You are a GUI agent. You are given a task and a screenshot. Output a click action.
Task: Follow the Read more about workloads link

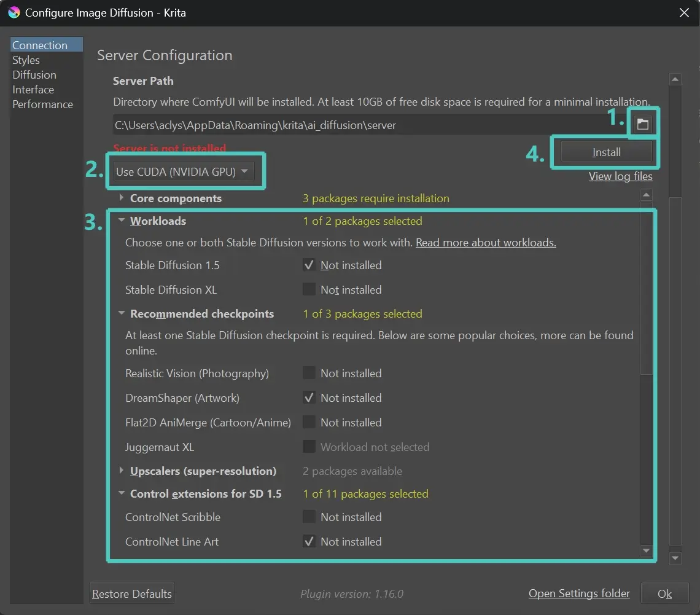[486, 243]
